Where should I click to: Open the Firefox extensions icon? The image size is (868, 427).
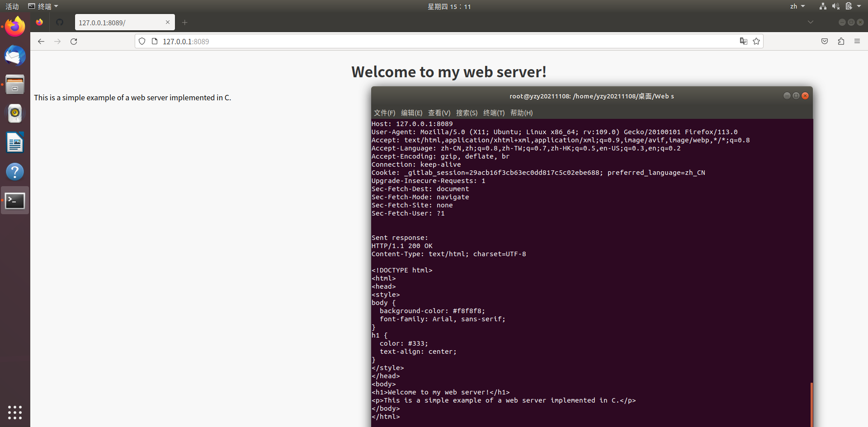(x=841, y=42)
